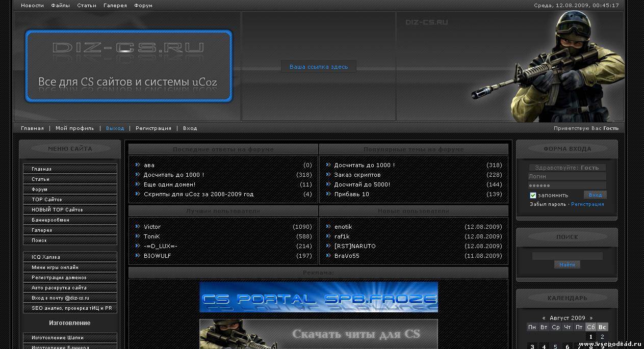Go to next month in calendar

(x=591, y=318)
